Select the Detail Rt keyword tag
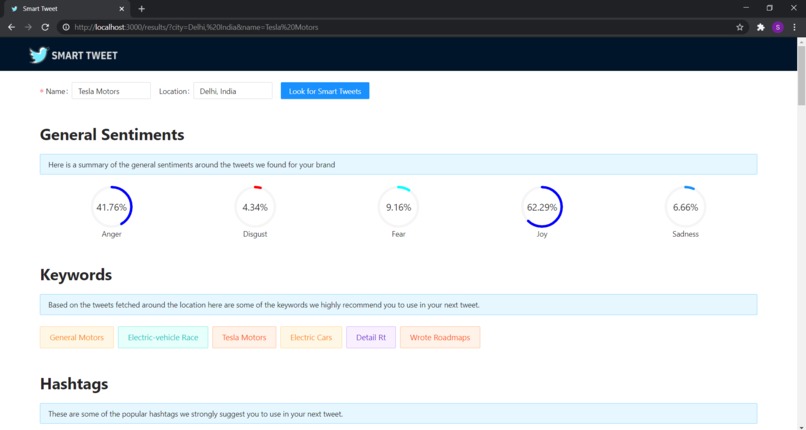 371,338
